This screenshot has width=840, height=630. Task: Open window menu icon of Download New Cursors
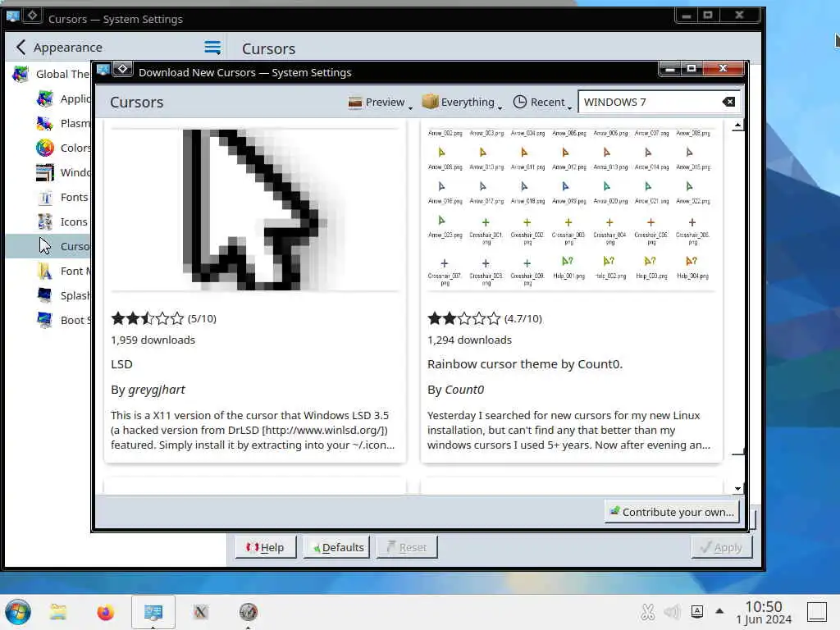tap(103, 70)
